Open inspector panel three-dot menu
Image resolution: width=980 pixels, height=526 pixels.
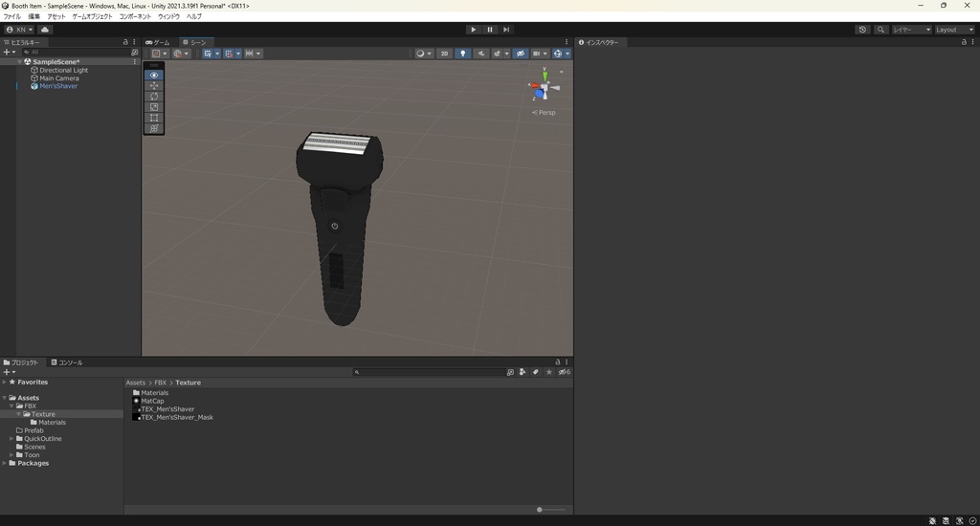[972, 42]
